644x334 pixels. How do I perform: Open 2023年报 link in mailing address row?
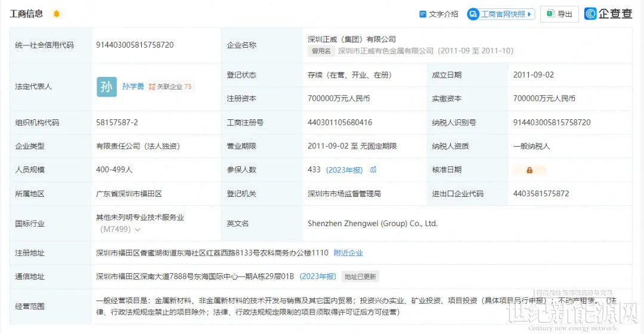317,276
